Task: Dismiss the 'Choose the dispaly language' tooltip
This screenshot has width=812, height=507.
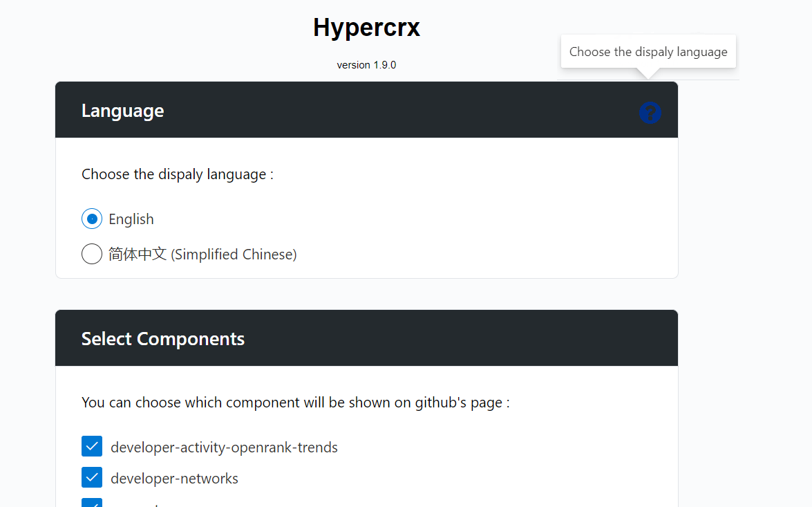Action: (x=648, y=51)
